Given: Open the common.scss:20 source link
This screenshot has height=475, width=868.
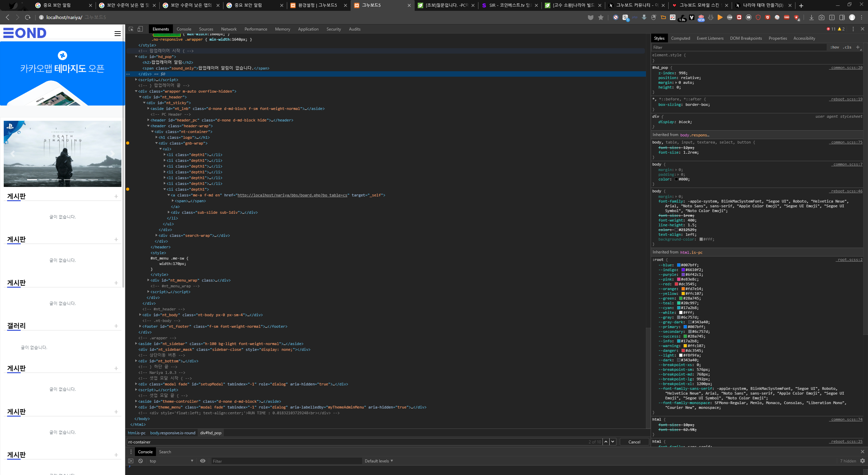Looking at the screenshot, I should [846, 68].
